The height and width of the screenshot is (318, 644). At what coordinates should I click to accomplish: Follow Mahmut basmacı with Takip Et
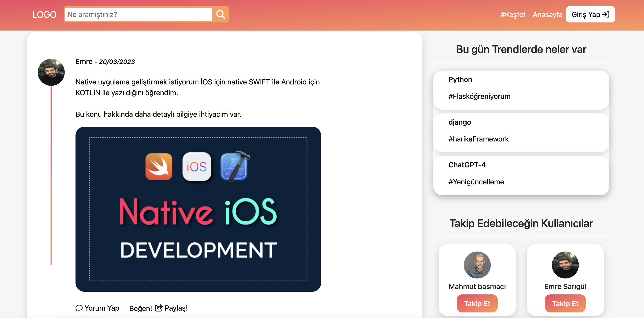(x=477, y=303)
